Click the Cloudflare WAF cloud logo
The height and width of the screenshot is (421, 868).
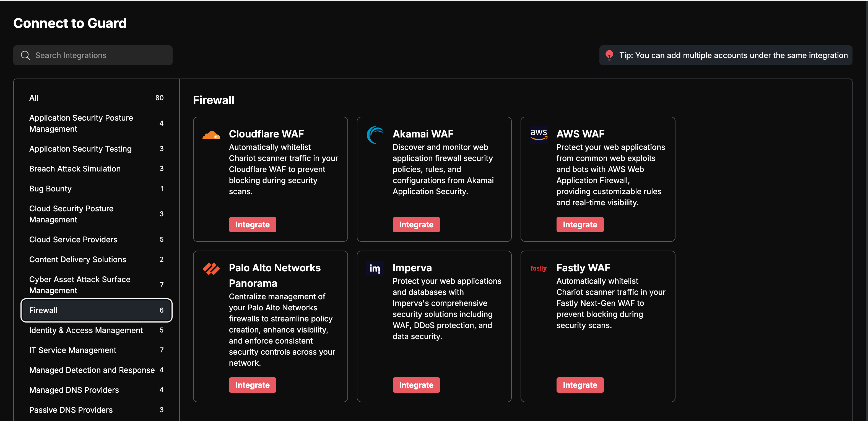pyautogui.click(x=211, y=135)
